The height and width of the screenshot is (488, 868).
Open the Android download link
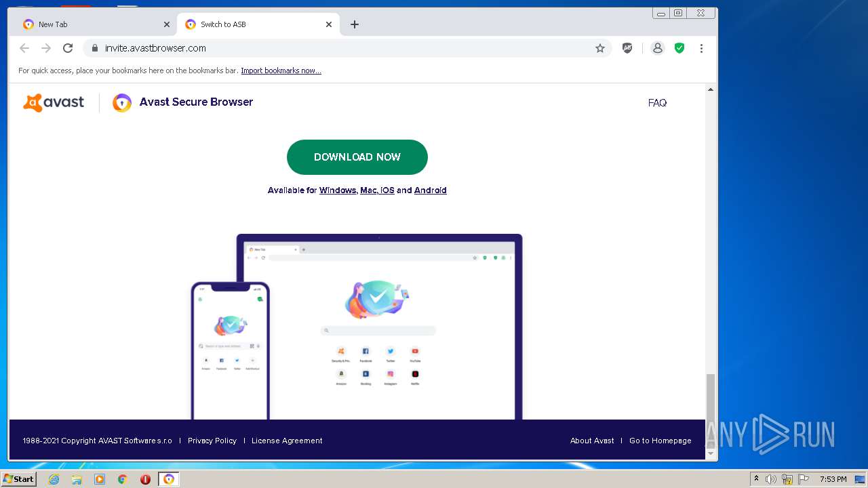[x=431, y=190]
